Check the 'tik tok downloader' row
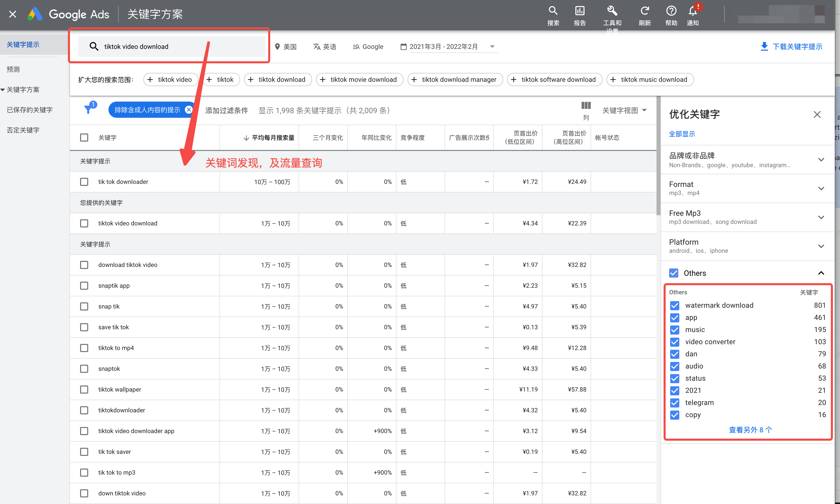The image size is (840, 504). tap(84, 182)
